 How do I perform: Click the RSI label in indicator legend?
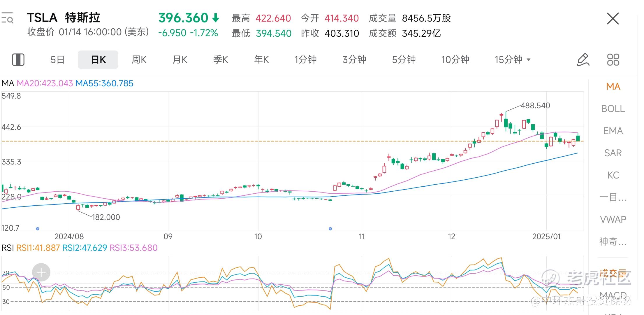[x=8, y=248]
